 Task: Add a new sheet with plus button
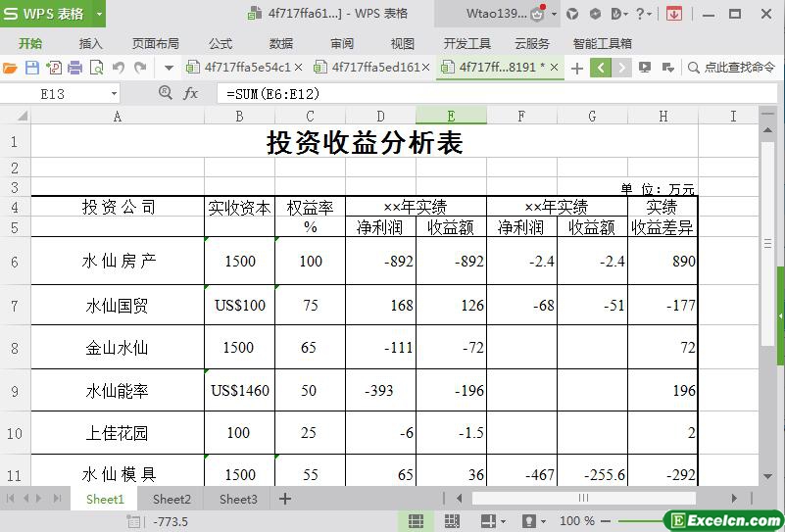285,499
